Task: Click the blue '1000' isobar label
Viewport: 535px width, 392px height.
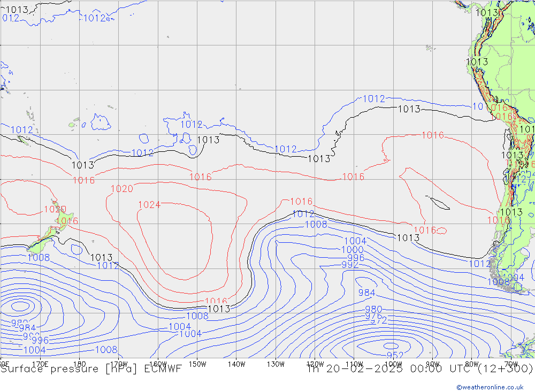Action: (x=353, y=249)
